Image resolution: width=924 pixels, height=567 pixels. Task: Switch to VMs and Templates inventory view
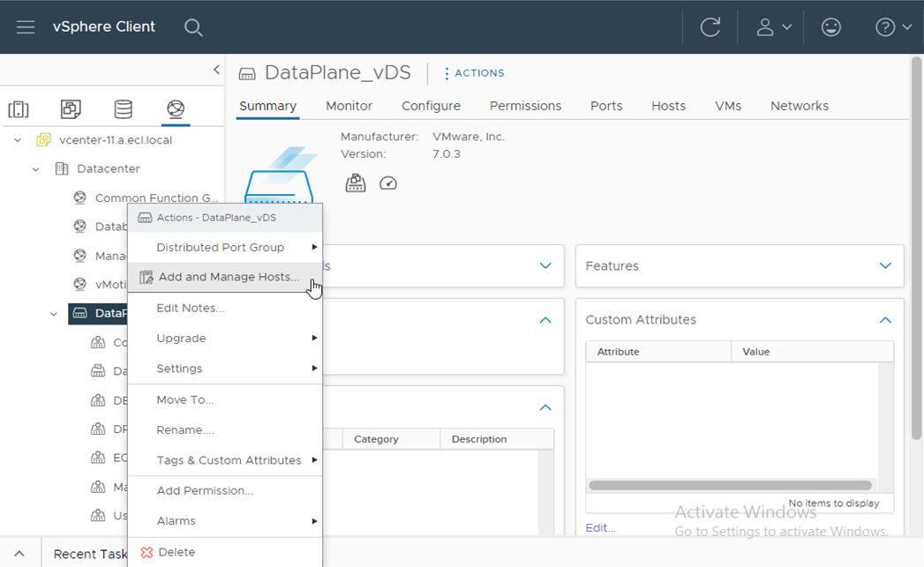(71, 109)
